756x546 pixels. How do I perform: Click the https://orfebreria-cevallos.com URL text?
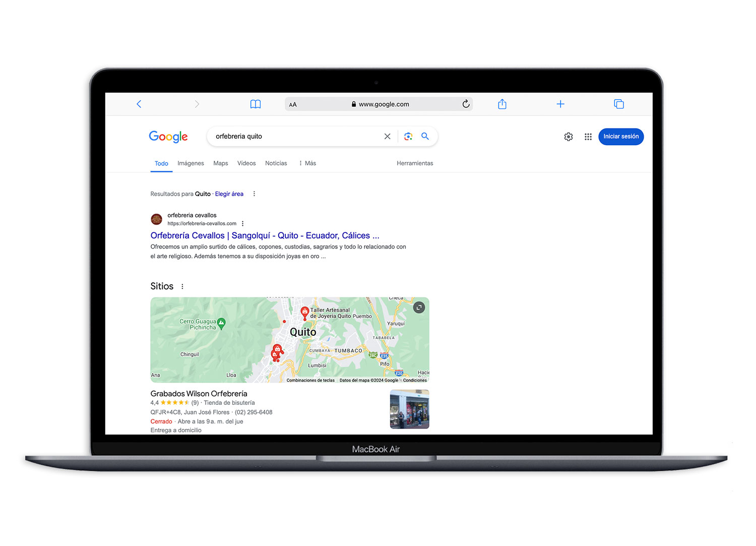(202, 223)
